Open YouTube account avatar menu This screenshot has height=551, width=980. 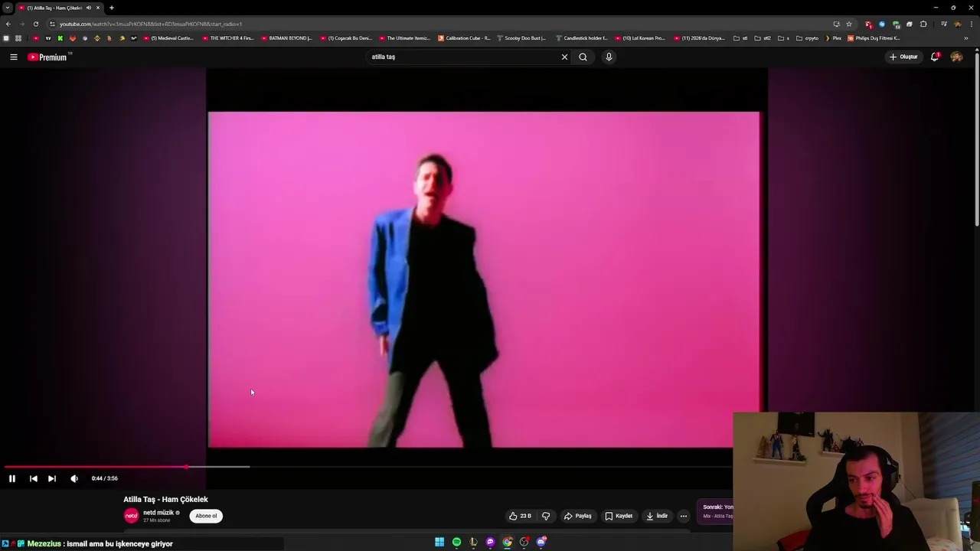pyautogui.click(x=956, y=57)
